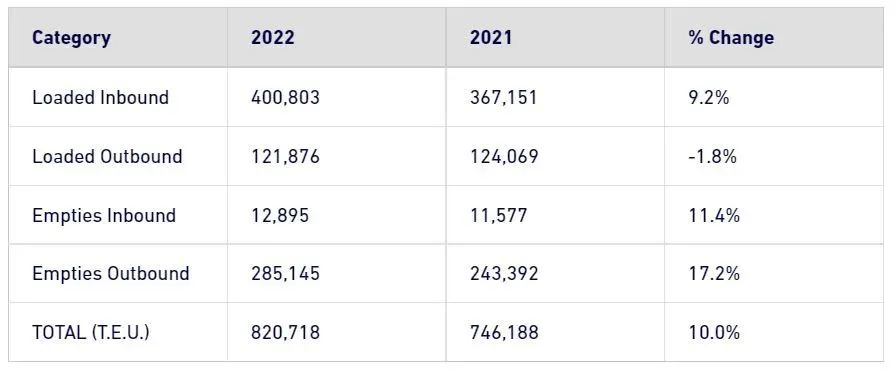Select the 11.4% change cell
The height and width of the screenshot is (371, 895).
point(714,216)
